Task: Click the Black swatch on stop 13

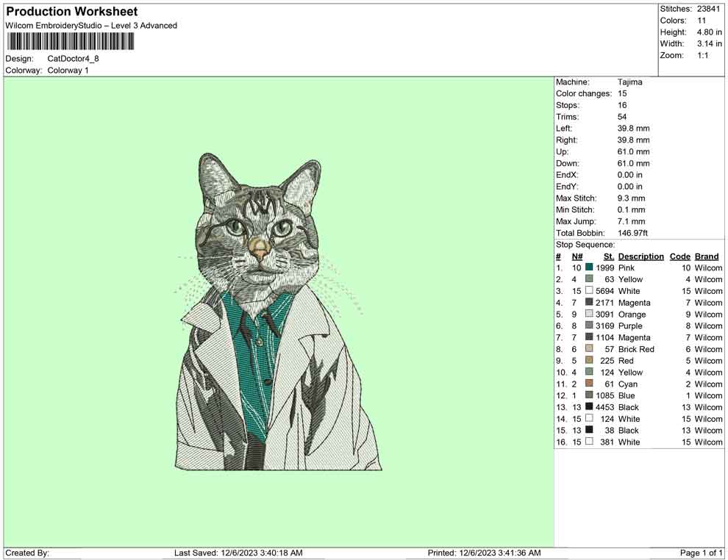Action: (x=588, y=407)
